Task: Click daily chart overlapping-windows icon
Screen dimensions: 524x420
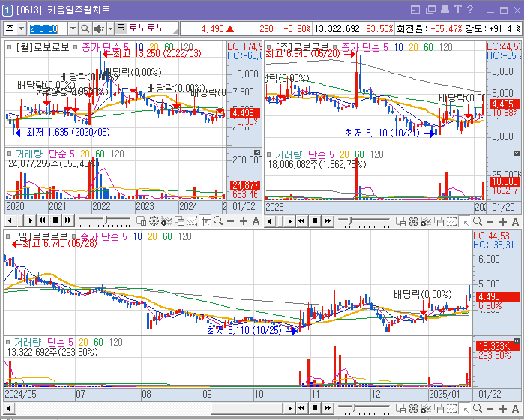Action: point(439,408)
